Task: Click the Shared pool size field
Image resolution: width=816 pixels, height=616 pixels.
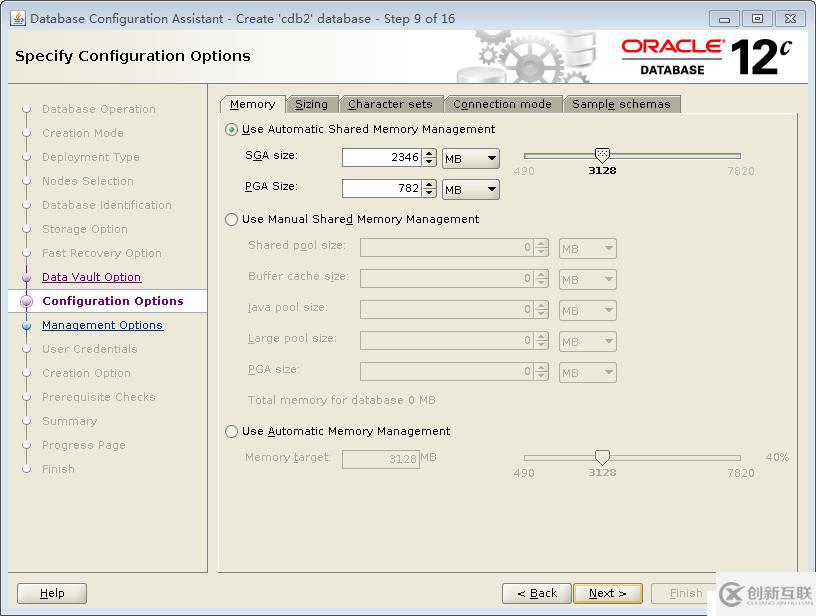Action: (447, 248)
